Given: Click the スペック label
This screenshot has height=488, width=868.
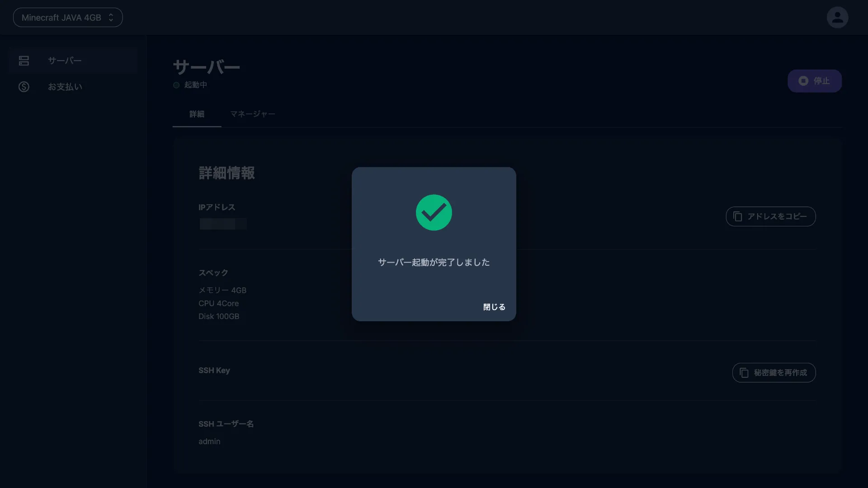Looking at the screenshot, I should tap(213, 273).
